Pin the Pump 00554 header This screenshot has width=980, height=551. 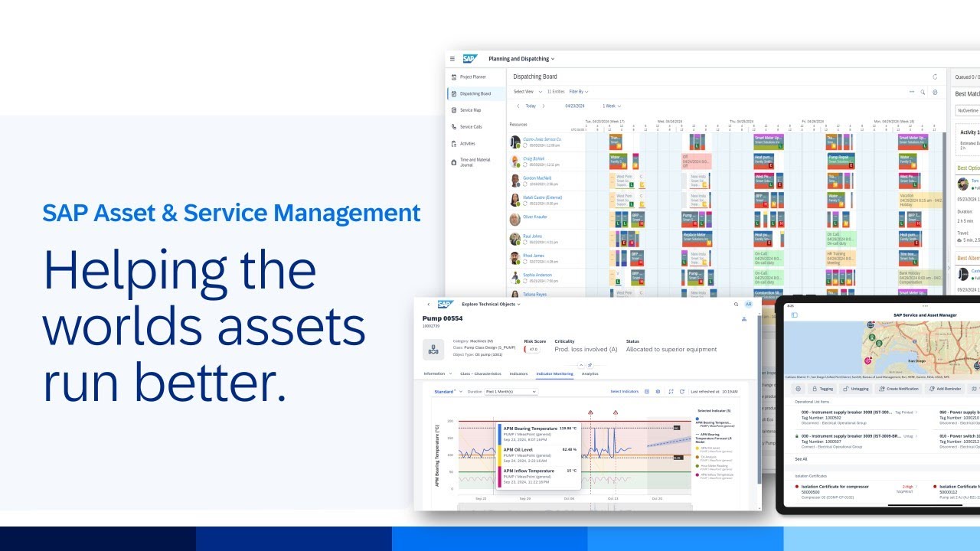(590, 365)
